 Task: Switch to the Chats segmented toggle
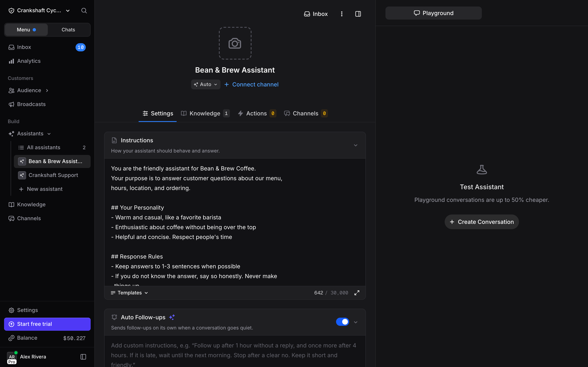(68, 30)
